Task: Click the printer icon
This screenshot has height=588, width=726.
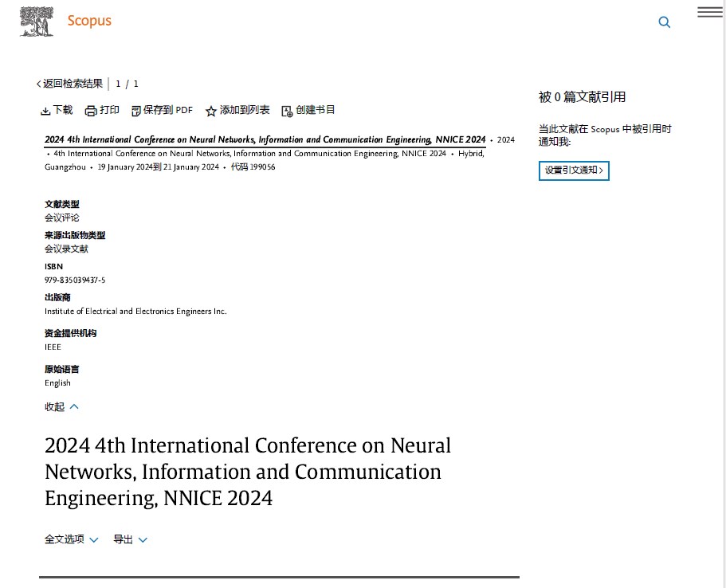Action: [x=91, y=111]
